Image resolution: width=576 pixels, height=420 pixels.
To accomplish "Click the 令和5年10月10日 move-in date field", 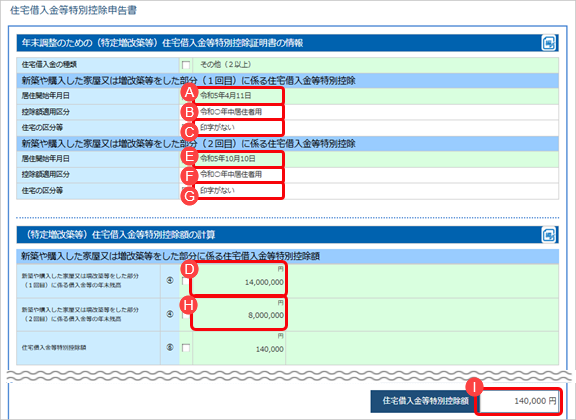I will (x=238, y=159).
